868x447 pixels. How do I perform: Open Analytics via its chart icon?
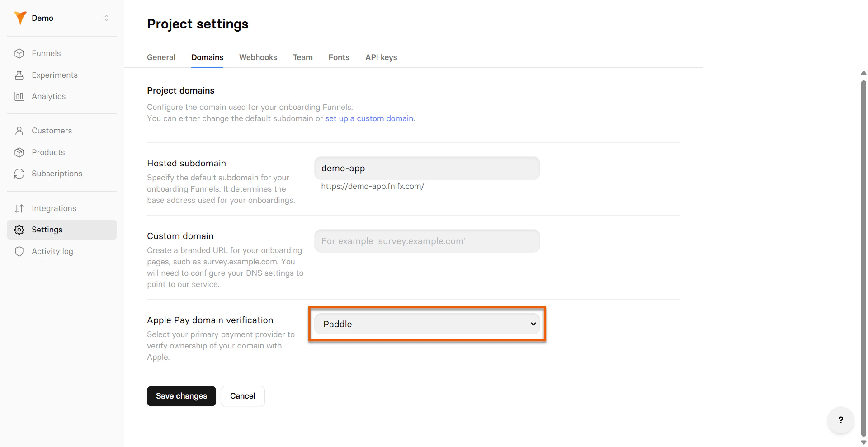coord(19,96)
